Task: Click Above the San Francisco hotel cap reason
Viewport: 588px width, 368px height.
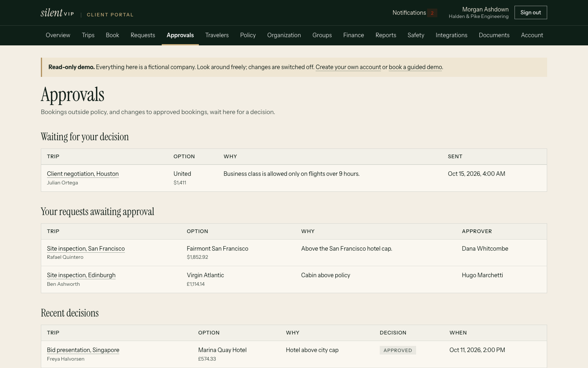Action: [347, 249]
